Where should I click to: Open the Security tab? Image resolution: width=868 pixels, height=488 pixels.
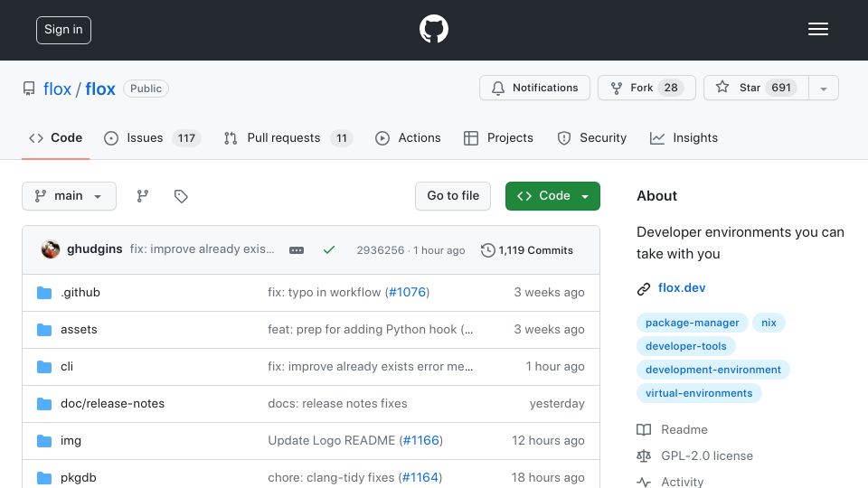coord(591,137)
